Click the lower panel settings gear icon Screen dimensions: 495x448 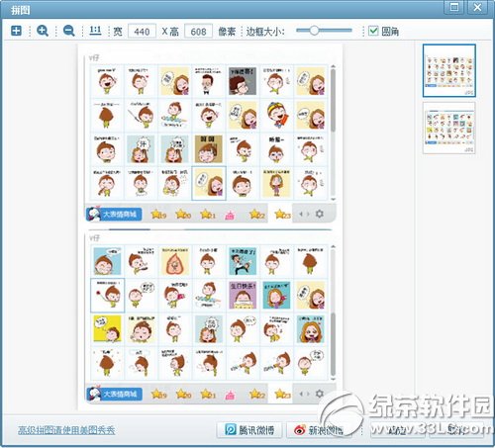click(x=320, y=394)
